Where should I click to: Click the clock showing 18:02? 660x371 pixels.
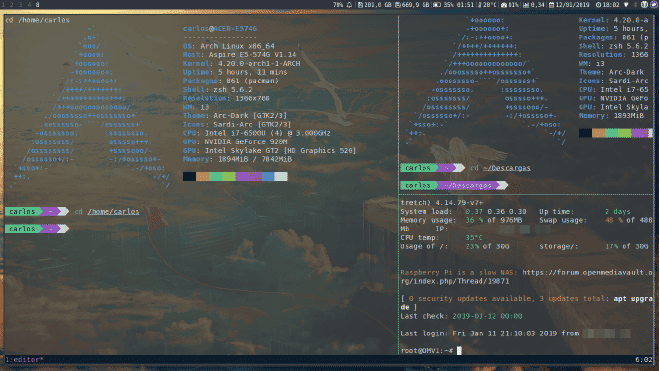point(607,5)
